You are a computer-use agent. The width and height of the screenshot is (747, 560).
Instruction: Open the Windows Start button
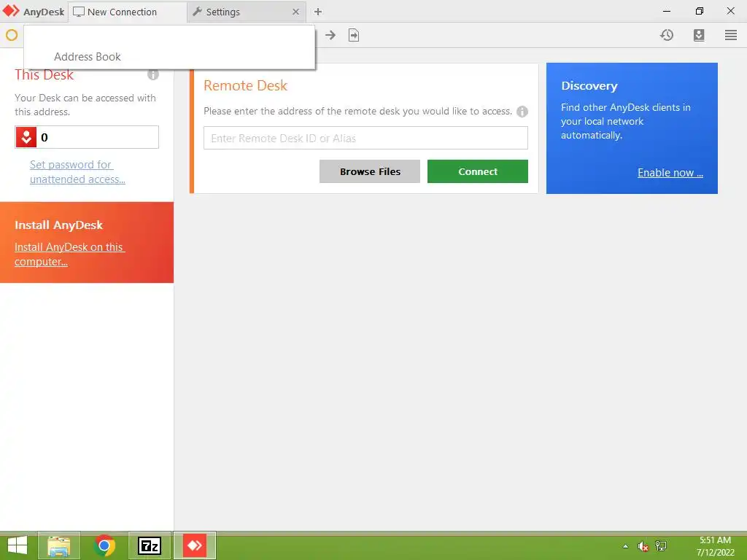(18, 545)
